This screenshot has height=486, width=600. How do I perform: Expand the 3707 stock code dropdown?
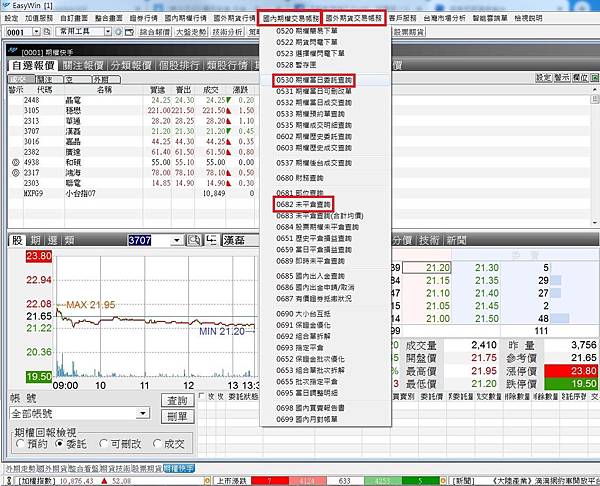tap(176, 240)
